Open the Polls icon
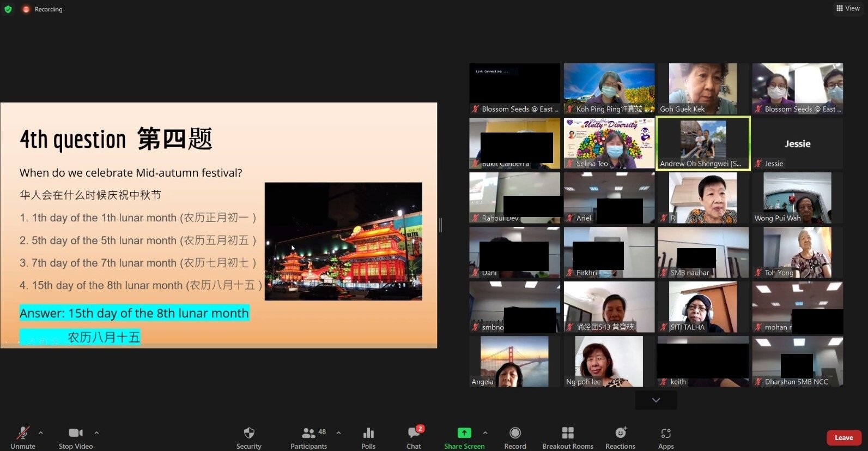Viewport: 868px width, 451px height. [x=368, y=433]
